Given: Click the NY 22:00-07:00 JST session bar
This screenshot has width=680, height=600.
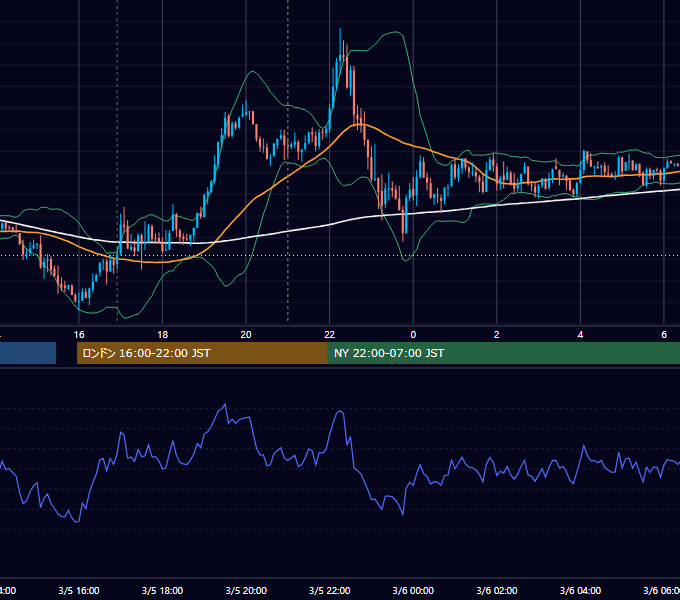Looking at the screenshot, I should tap(503, 353).
